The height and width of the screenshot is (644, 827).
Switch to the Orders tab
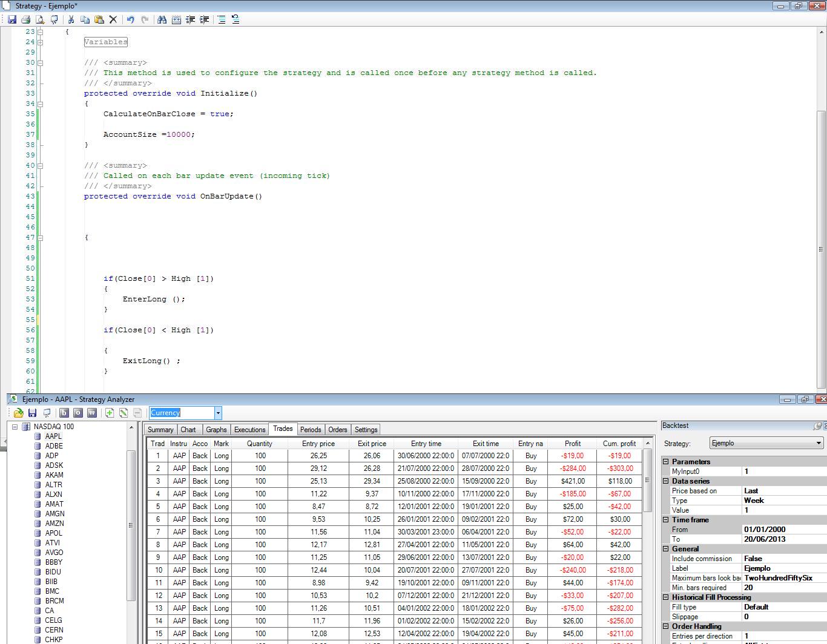pyautogui.click(x=338, y=430)
